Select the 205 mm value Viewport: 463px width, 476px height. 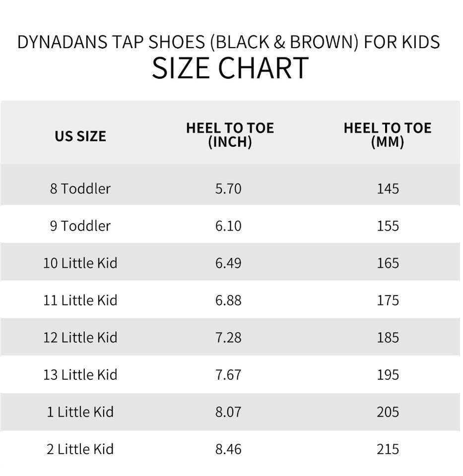pyautogui.click(x=388, y=412)
